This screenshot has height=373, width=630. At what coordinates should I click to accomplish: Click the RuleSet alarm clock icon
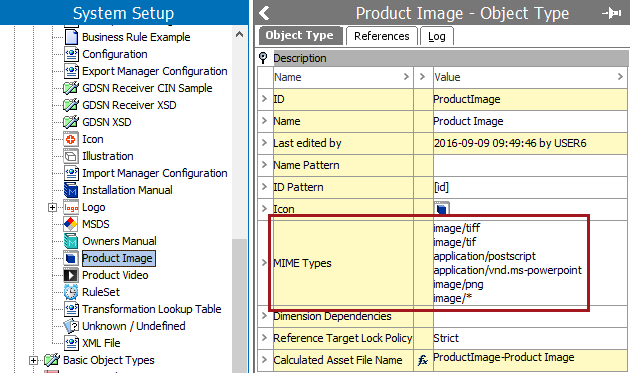(x=71, y=292)
